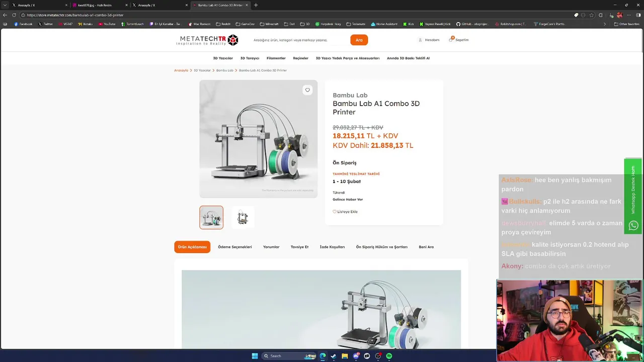
Task: Open Other favorites folder
Action: pos(626,24)
